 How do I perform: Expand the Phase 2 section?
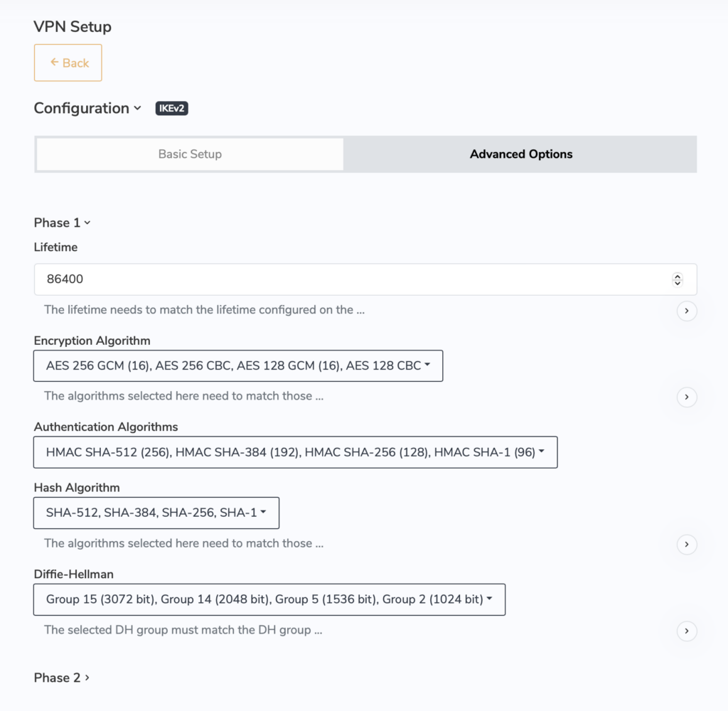click(x=61, y=678)
